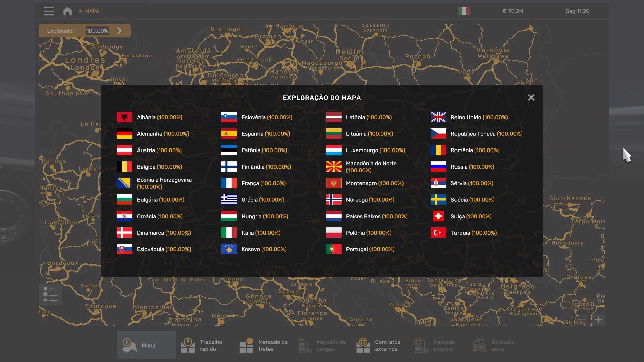
Task: Click the Kosovo flag icon
Action: 229,249
